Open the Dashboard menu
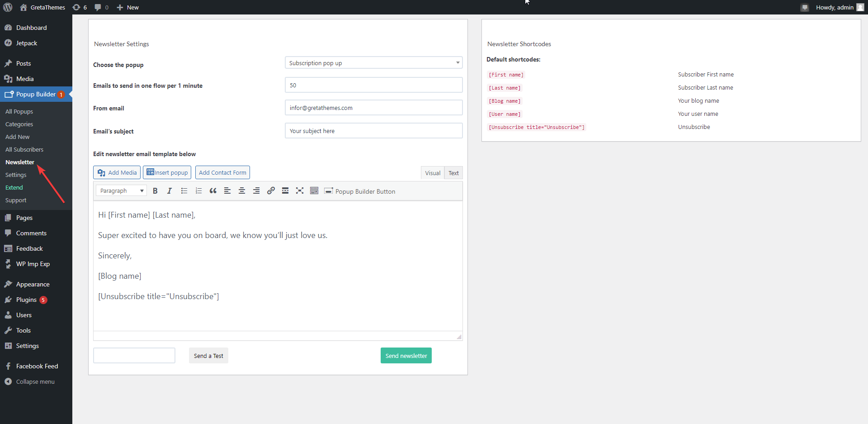This screenshot has width=868, height=424. pos(36,28)
